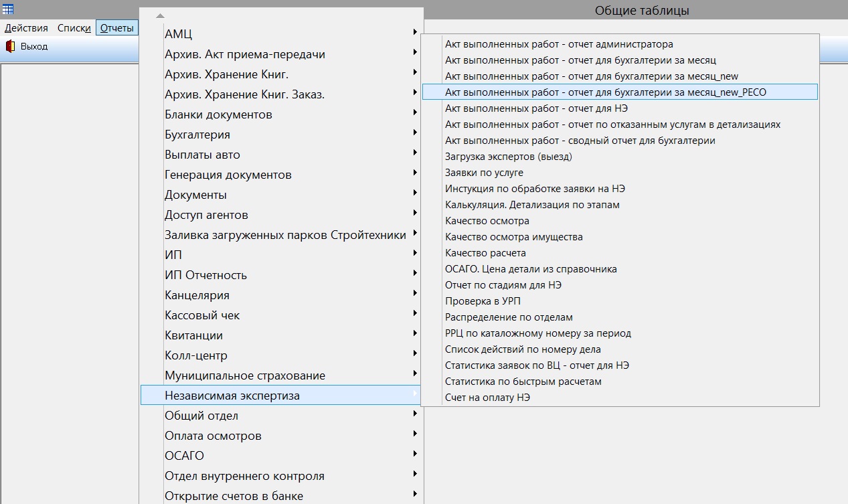Open Заливка загруженных парков Стройтехники submenu
The height and width of the screenshot is (504, 848).
pos(282,235)
